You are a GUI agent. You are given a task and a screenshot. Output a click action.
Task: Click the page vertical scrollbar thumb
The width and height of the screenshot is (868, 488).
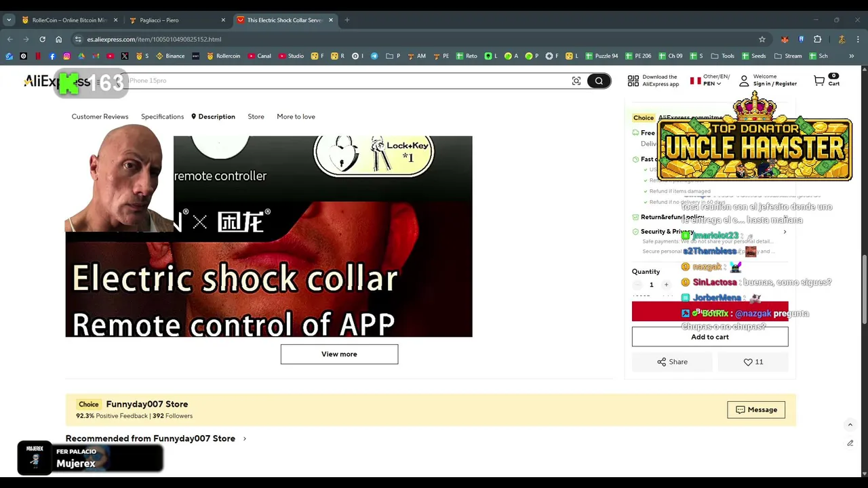[x=864, y=290]
